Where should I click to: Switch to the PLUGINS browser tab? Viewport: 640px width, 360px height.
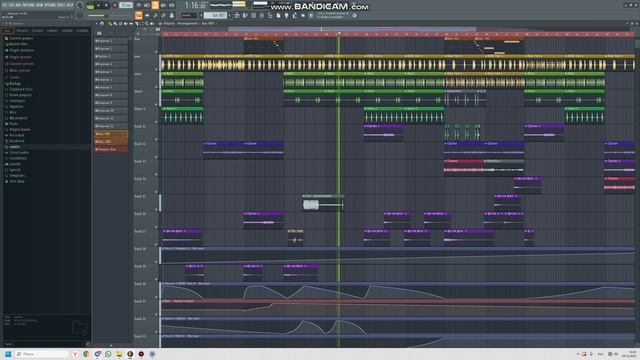coord(38,31)
